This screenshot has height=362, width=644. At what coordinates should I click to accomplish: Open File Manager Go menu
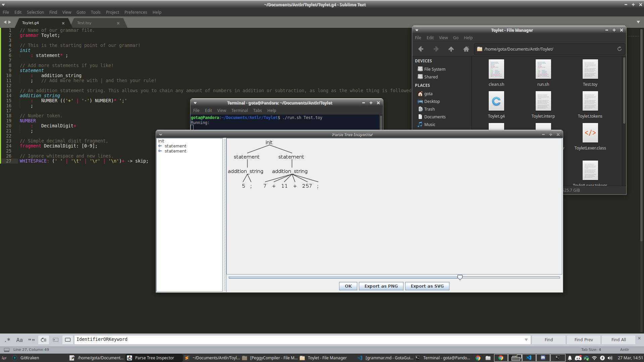pyautogui.click(x=455, y=38)
